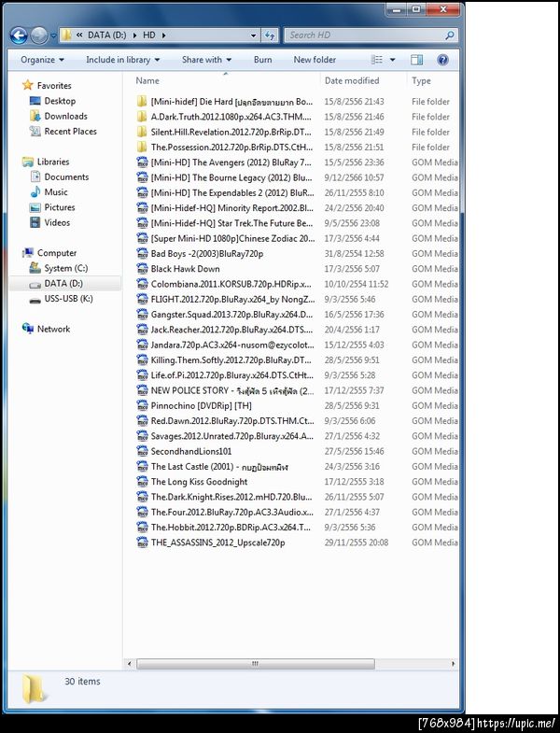
Task: Sort by the Type column header
Action: (421, 81)
